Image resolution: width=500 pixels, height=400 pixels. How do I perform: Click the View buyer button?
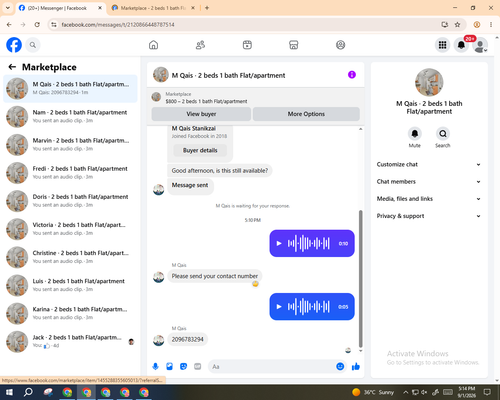pyautogui.click(x=201, y=114)
